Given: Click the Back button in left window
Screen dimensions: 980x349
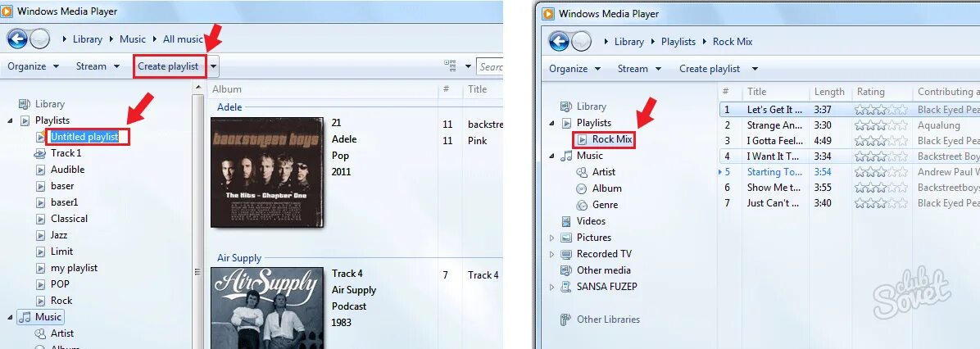Looking at the screenshot, I should pos(17,39).
